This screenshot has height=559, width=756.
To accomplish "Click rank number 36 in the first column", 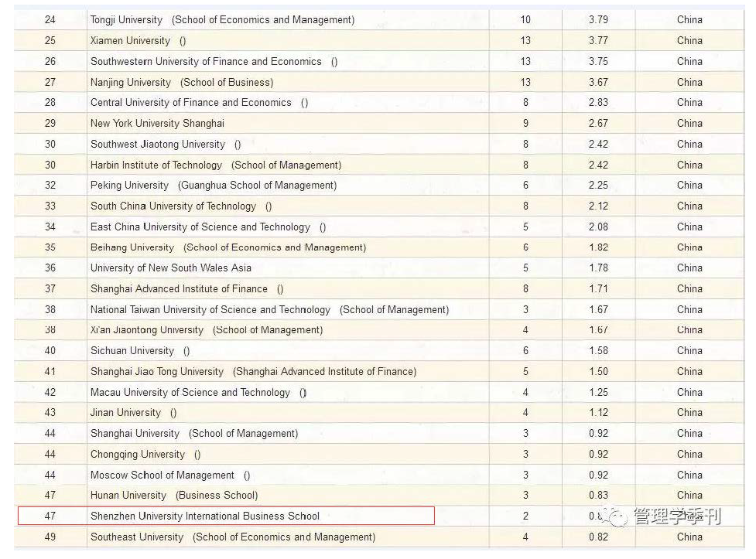I will [50, 268].
